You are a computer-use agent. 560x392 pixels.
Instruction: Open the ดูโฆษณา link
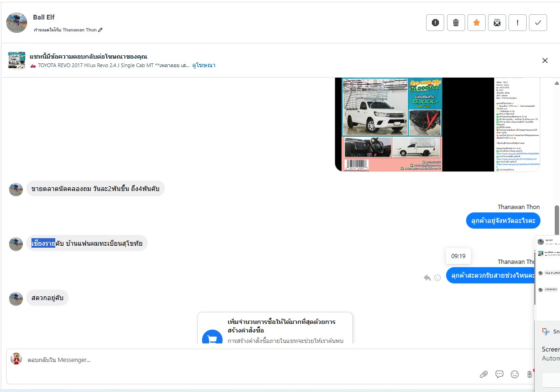[x=204, y=65]
